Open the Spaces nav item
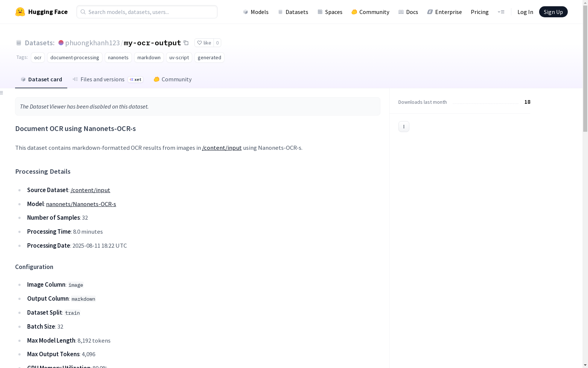Screen dimensions: 588x368 pos(330,12)
